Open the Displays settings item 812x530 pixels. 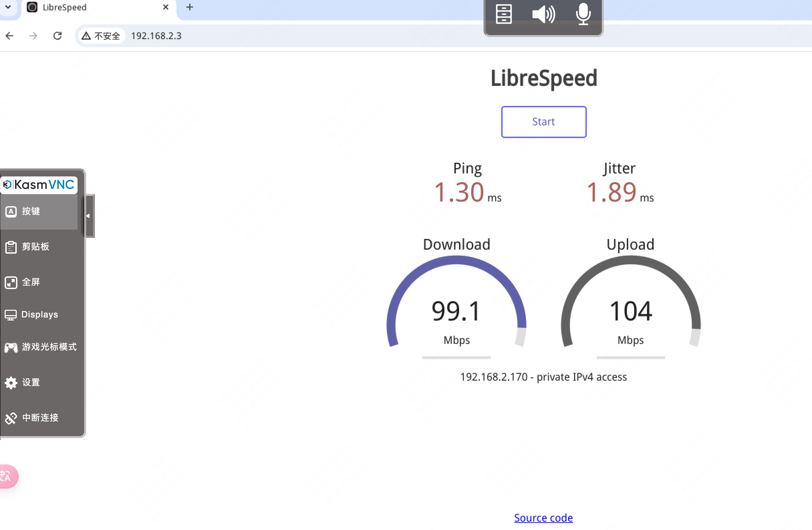click(39, 315)
